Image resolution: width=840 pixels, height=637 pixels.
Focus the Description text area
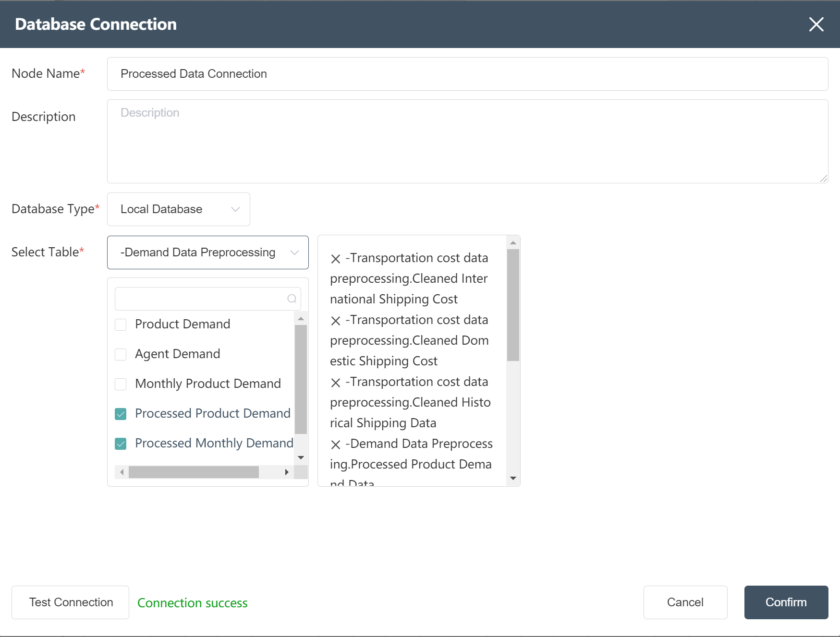tap(468, 142)
